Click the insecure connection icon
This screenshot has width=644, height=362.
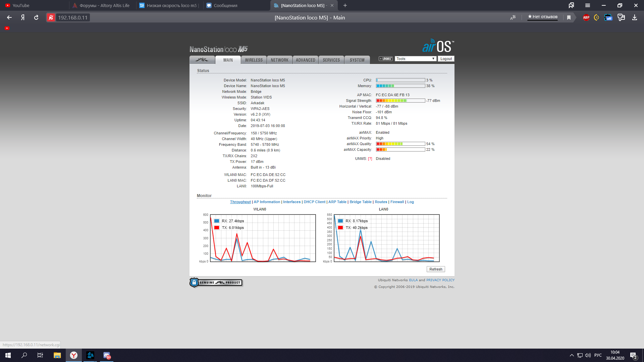(x=51, y=17)
